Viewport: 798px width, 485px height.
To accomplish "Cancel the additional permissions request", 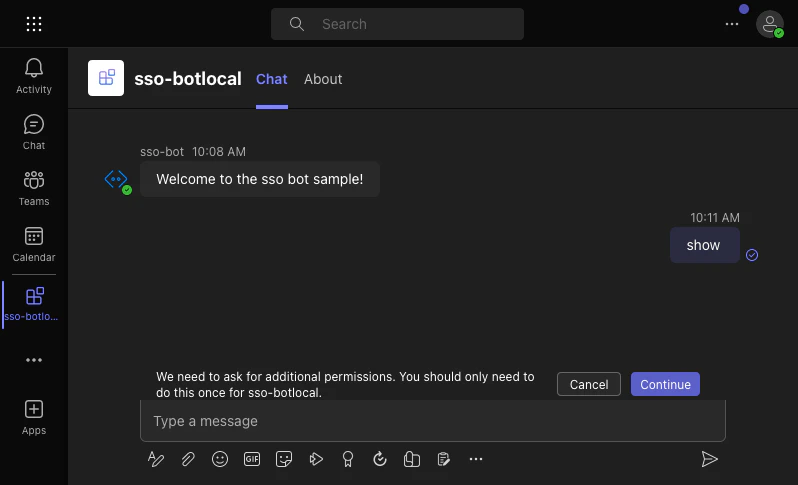I will point(589,384).
